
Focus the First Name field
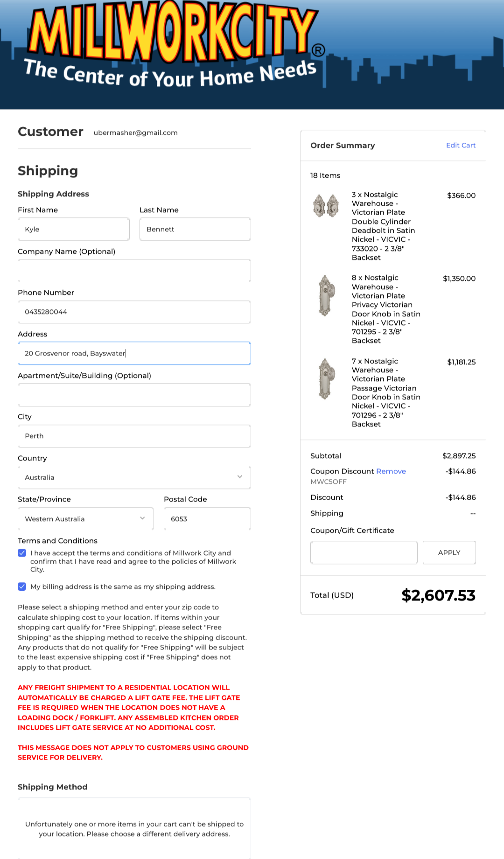pos(73,229)
